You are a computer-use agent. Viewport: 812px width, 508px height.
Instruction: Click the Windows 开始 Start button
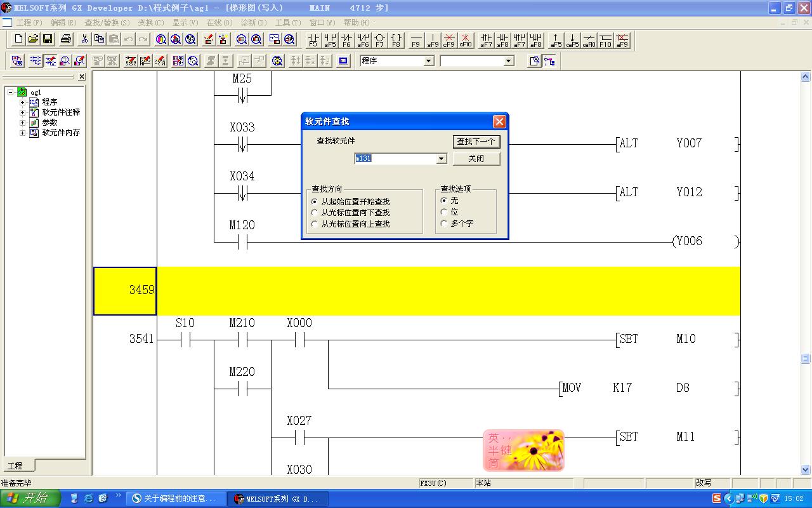click(30, 498)
